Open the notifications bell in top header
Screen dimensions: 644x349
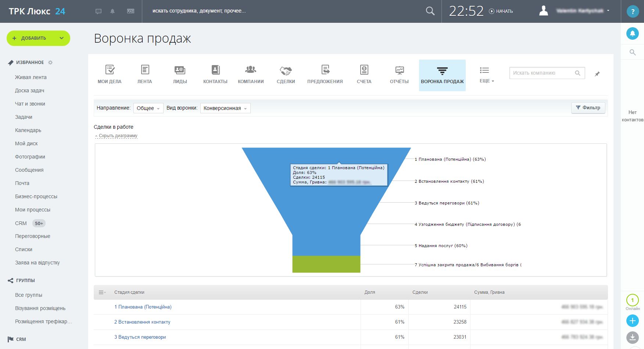coord(112,11)
